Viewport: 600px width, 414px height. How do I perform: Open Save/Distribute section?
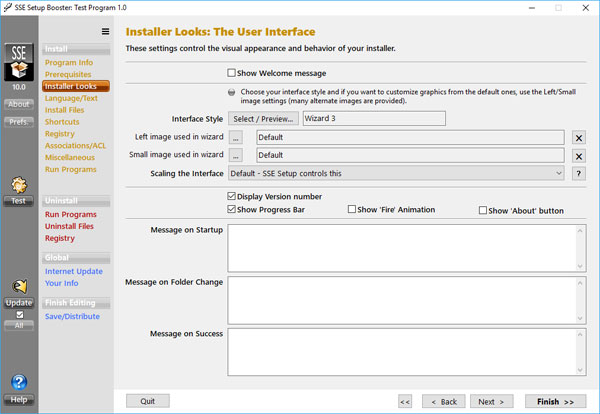(x=72, y=316)
